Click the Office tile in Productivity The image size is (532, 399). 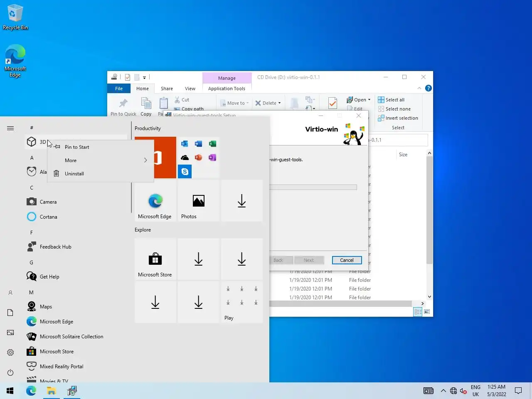pos(165,158)
